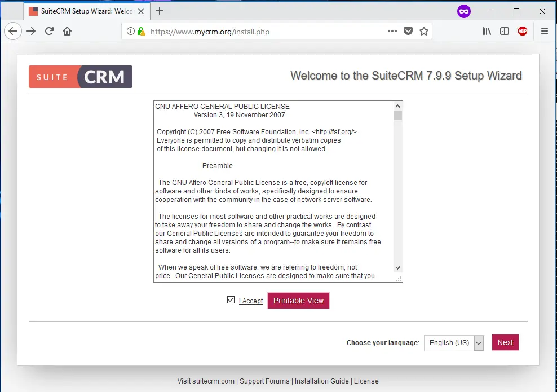Close the browser window
Screen dimensions: 557x392
coord(542,11)
